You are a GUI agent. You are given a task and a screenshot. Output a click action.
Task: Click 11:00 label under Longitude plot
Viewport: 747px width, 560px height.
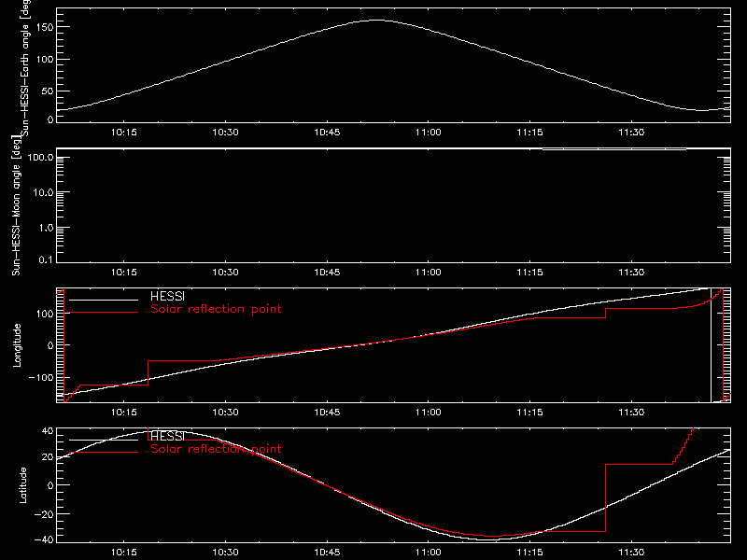429,413
